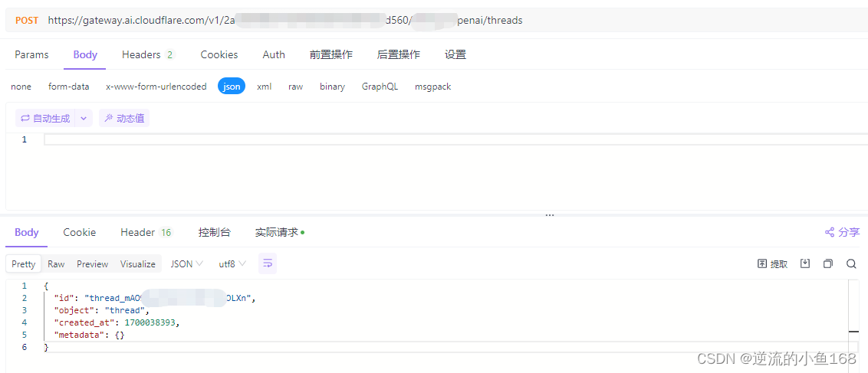
Task: Select the none body type
Action: point(21,87)
